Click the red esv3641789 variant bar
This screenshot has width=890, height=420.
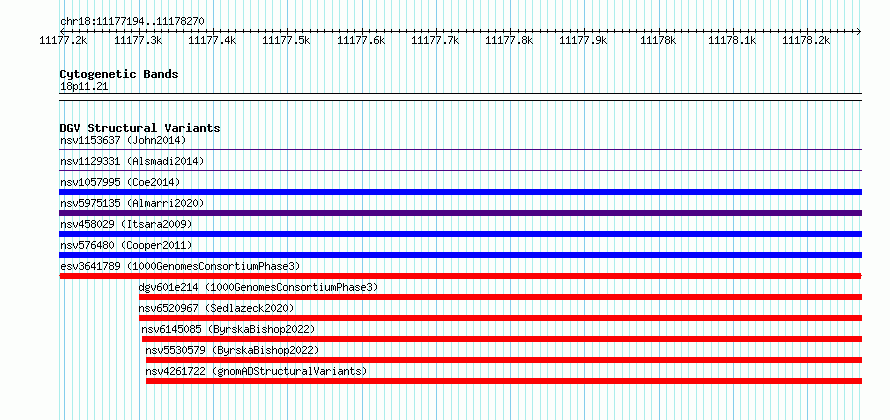[x=461, y=276]
